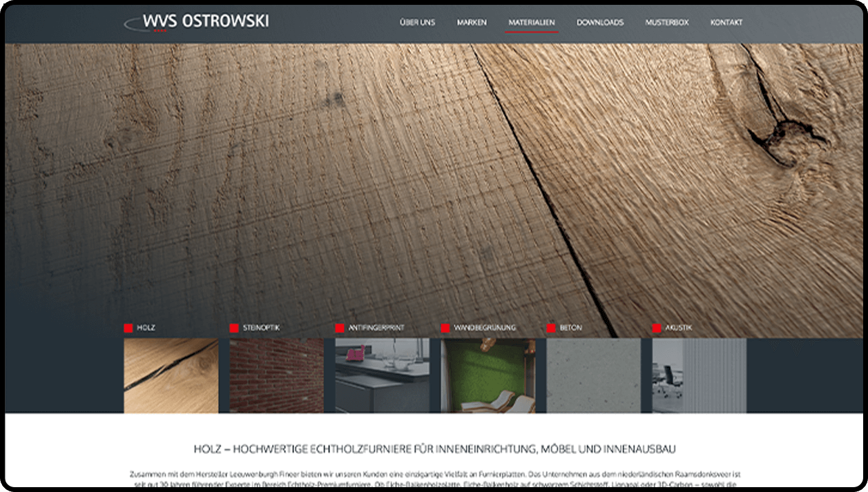Click the red square beside Wandbegrünung
The image size is (868, 492).
point(445,328)
